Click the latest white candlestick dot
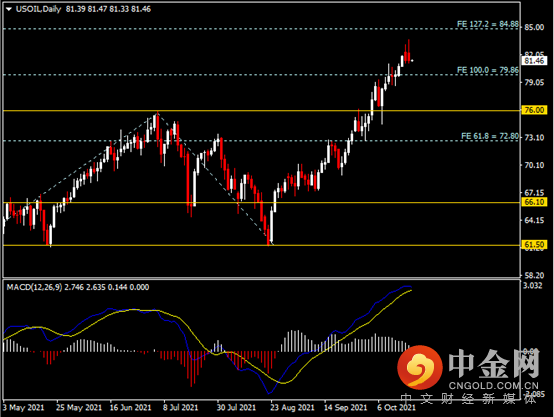This screenshot has width=554, height=417. (x=412, y=60)
